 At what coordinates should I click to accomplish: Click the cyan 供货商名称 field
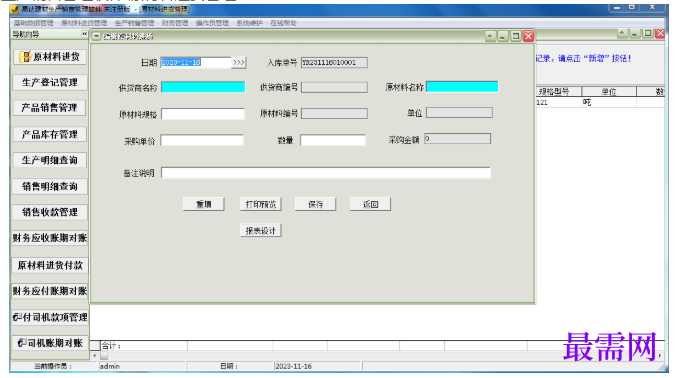203,87
